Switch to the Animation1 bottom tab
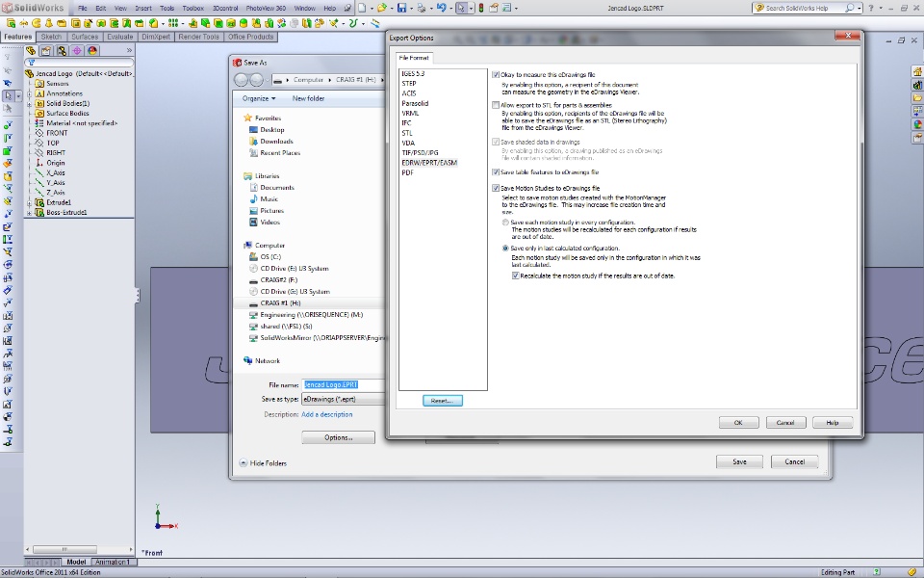This screenshot has height=578, width=924. coord(112,562)
